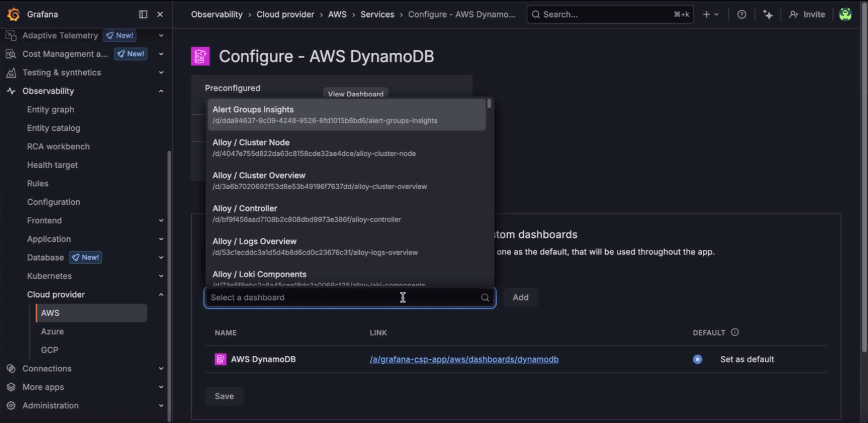
Task: Select Azure under Cloud provider
Action: tap(52, 331)
